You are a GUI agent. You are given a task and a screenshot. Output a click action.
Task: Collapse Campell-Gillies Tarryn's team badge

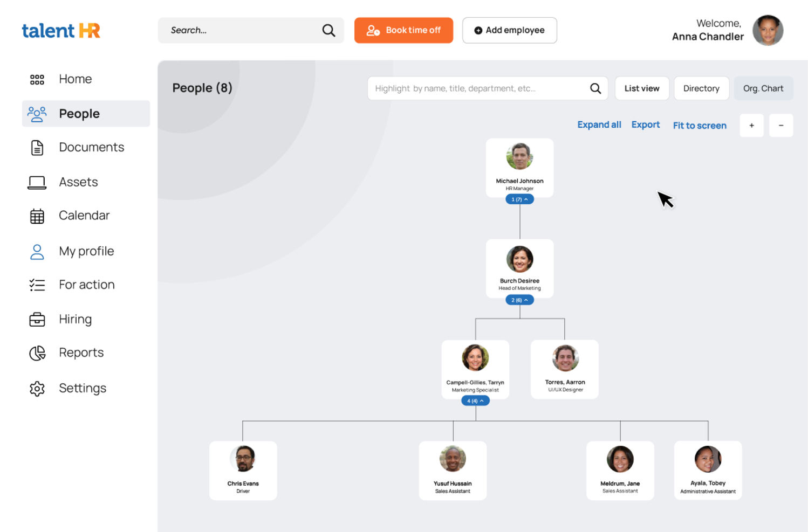click(x=475, y=401)
